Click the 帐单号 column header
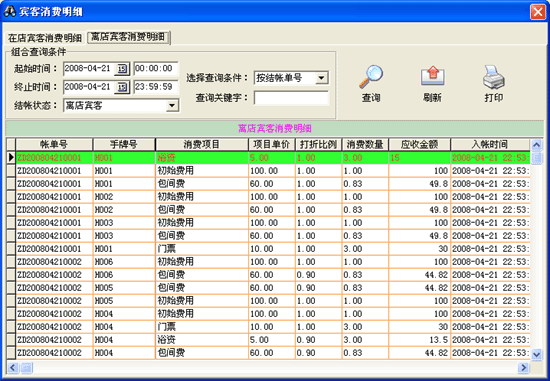The width and height of the screenshot is (550, 381). point(54,144)
